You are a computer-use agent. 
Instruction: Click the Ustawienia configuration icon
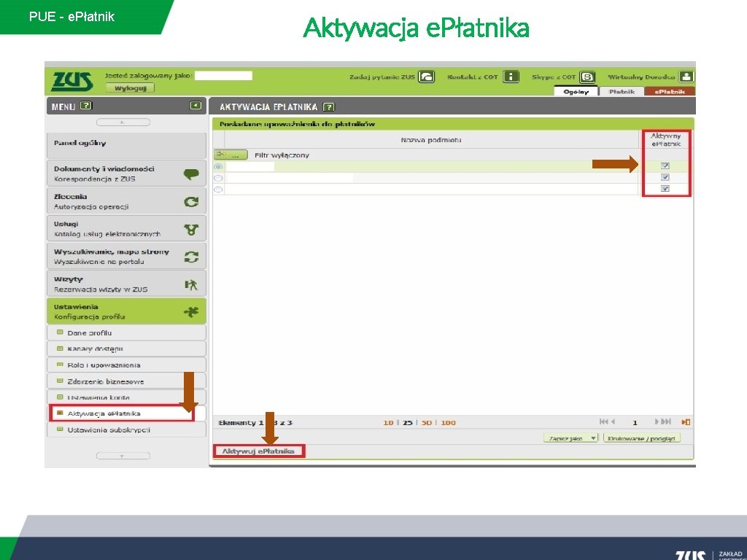tap(191, 312)
